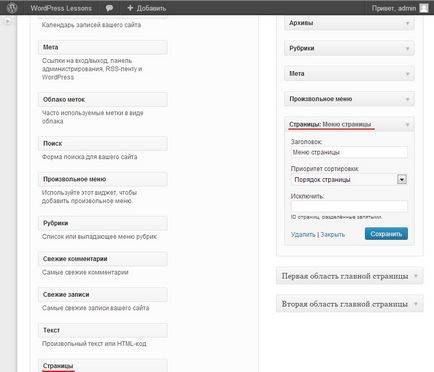Image resolution: width=434 pixels, height=372 pixels.
Task: Click text 'Произвольный текст или HTML-код'
Action: tap(94, 344)
